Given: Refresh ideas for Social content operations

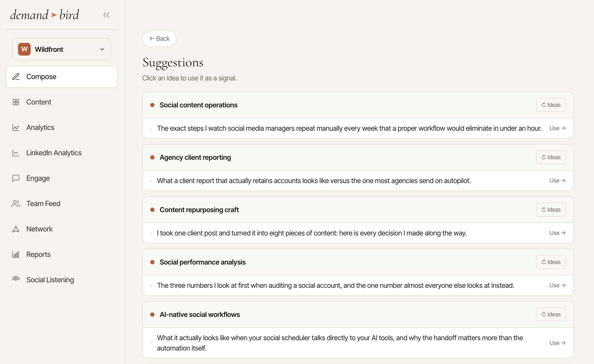Looking at the screenshot, I should (x=551, y=105).
